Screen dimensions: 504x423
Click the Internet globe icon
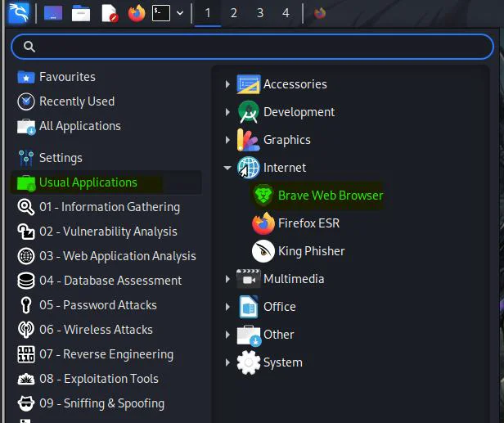pyautogui.click(x=249, y=168)
